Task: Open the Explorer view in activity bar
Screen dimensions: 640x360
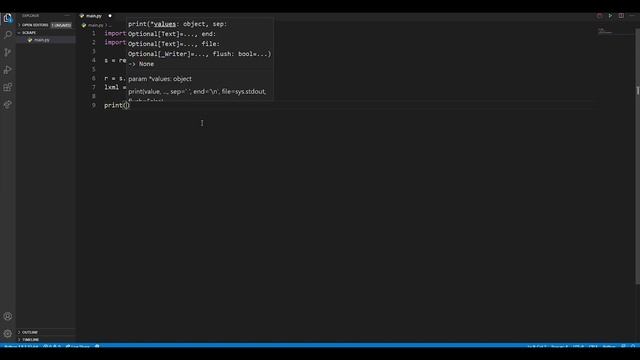Action: tap(8, 18)
